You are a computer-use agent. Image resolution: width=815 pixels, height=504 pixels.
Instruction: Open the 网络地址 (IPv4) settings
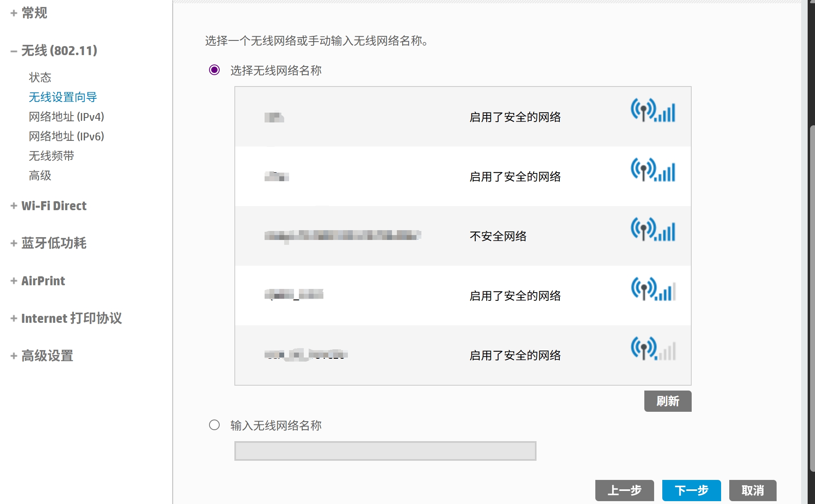click(x=66, y=117)
